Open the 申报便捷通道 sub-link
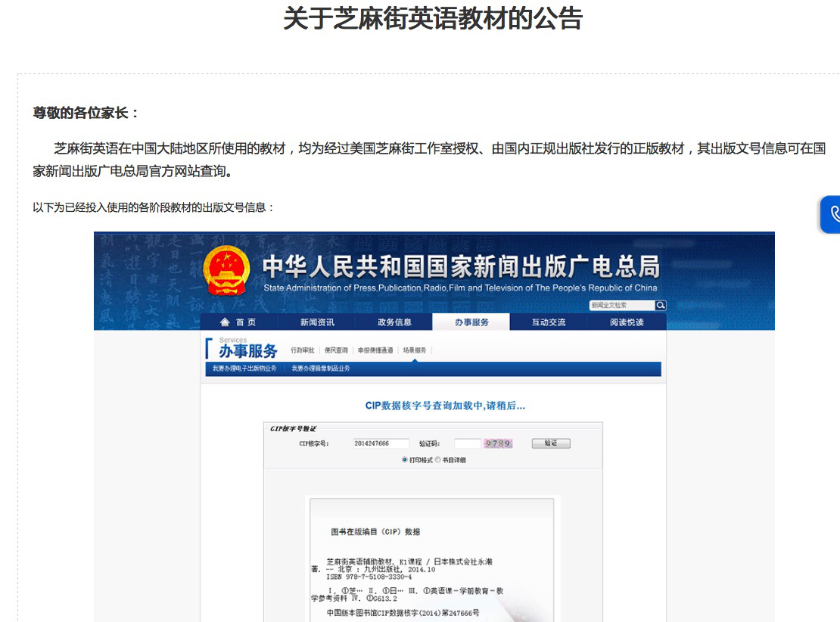Viewport: 840px width, 622px height. 375,350
